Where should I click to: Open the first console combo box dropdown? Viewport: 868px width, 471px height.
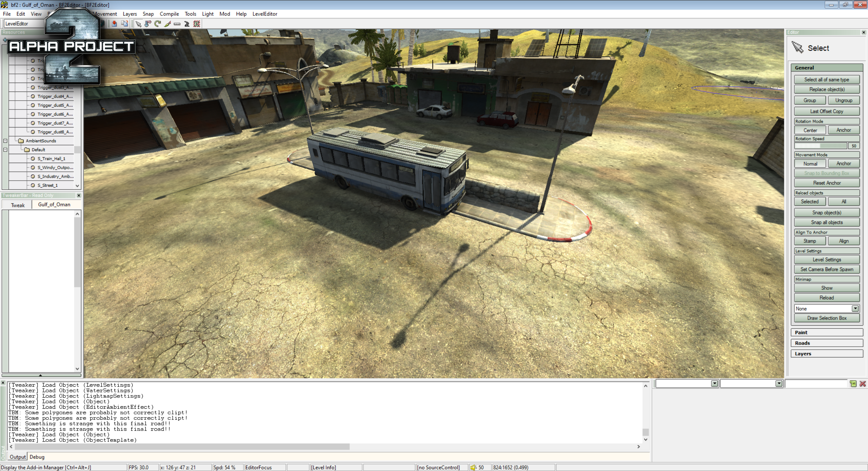[714, 384]
